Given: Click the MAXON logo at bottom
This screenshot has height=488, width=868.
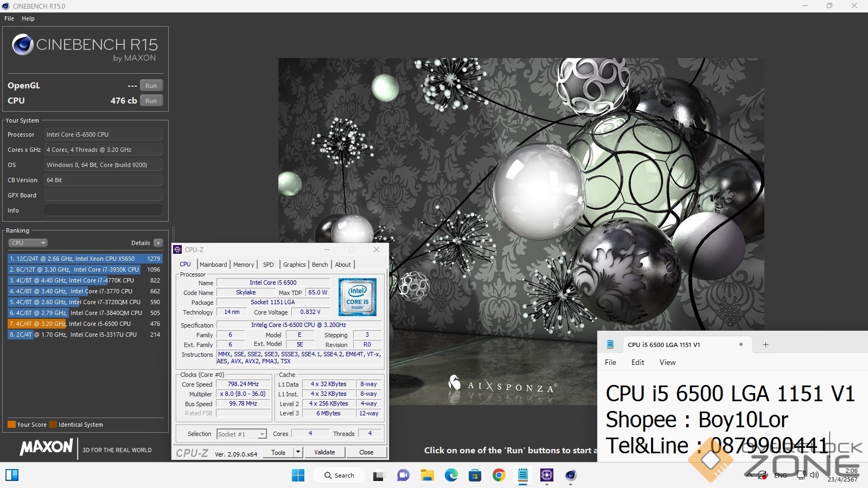Looking at the screenshot, I should pos(46,447).
